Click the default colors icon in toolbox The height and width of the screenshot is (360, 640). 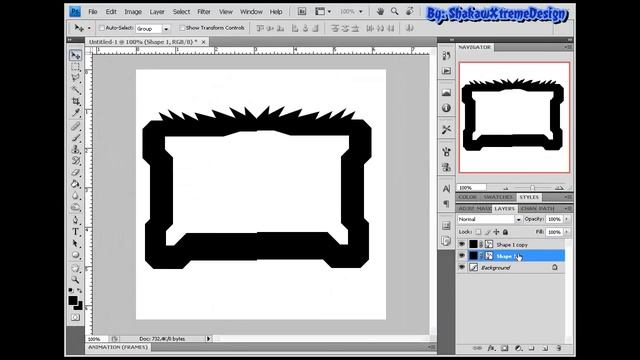(x=71, y=290)
